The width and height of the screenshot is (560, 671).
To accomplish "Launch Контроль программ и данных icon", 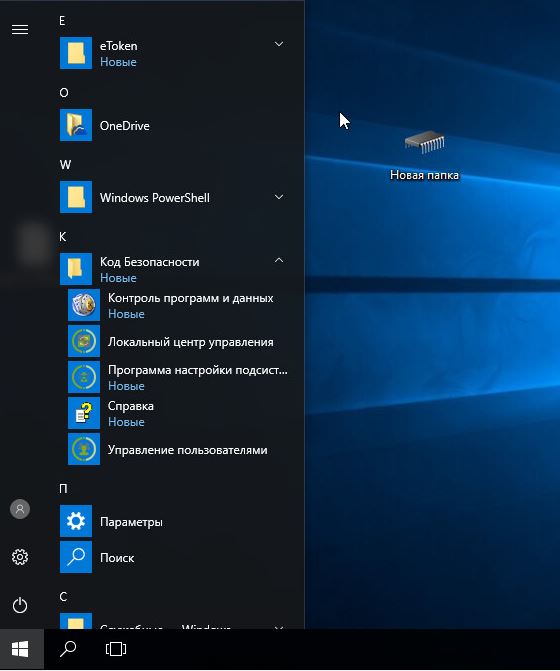I will point(84,305).
